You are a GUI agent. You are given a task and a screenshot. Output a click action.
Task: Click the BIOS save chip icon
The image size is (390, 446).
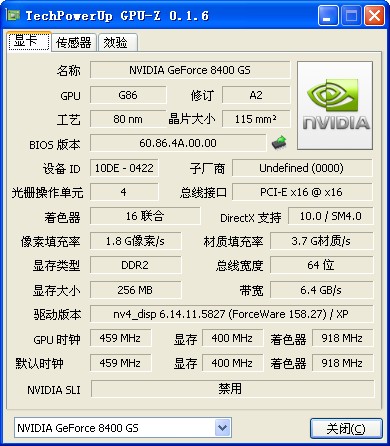click(279, 142)
